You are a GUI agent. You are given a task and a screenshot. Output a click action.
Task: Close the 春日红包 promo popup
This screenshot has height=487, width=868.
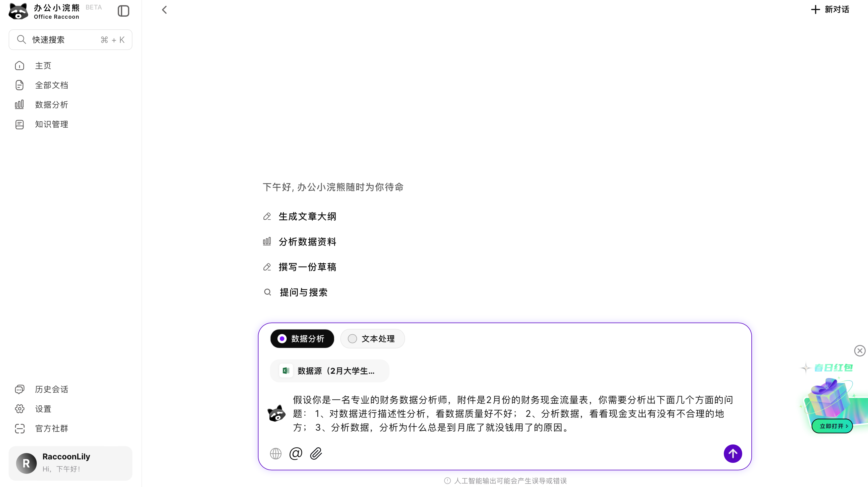860,351
